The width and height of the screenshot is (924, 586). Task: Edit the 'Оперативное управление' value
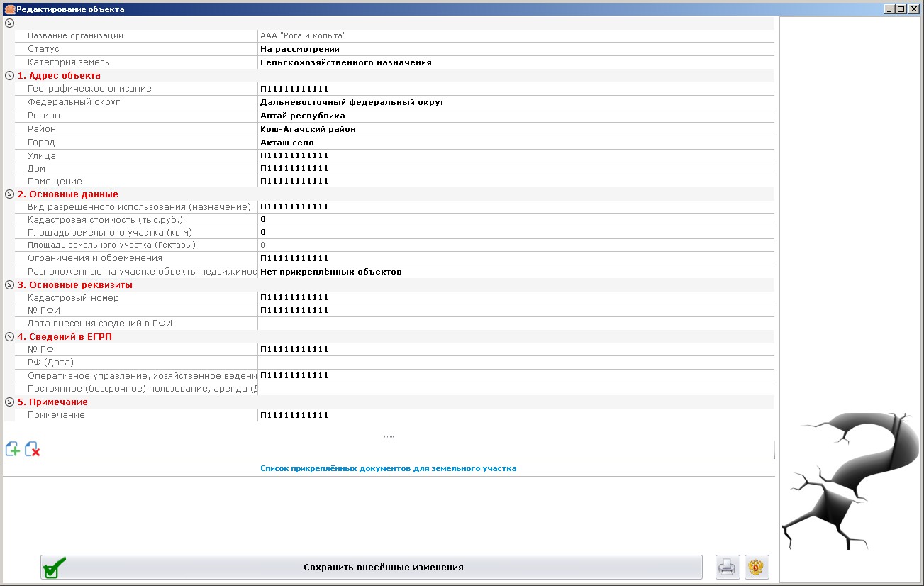516,375
